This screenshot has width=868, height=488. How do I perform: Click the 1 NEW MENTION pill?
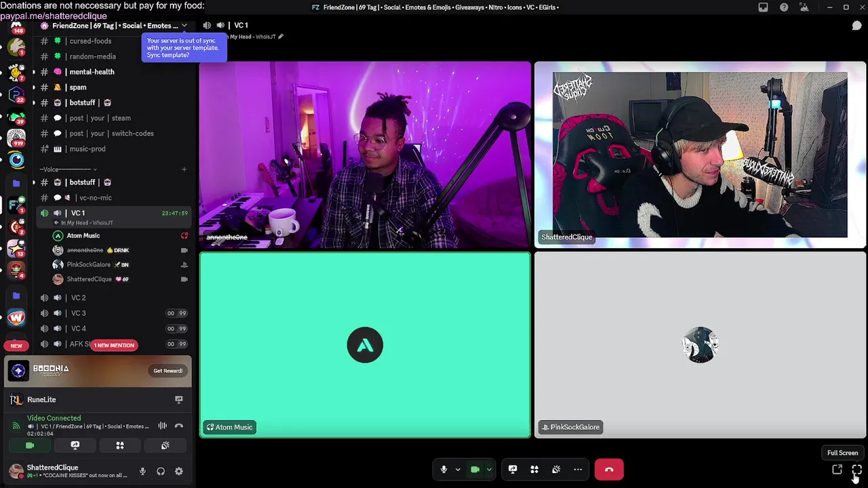(x=114, y=345)
